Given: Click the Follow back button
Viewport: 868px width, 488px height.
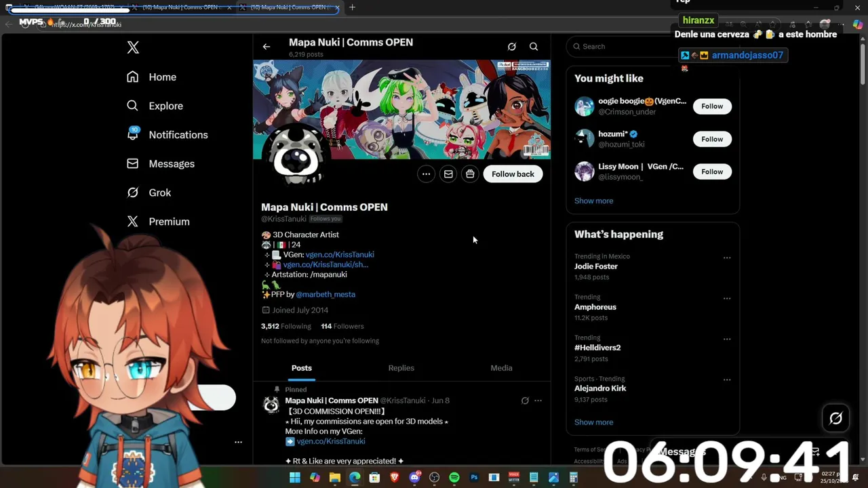Looking at the screenshot, I should 513,174.
